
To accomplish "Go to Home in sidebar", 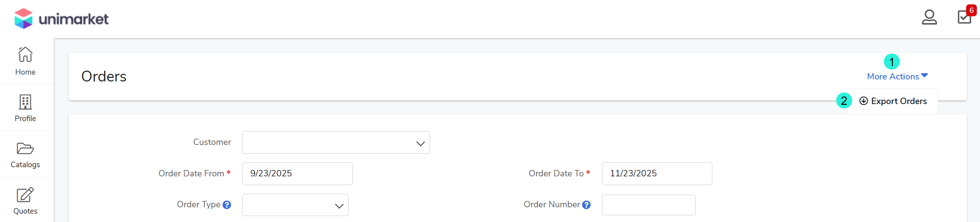I will [25, 61].
